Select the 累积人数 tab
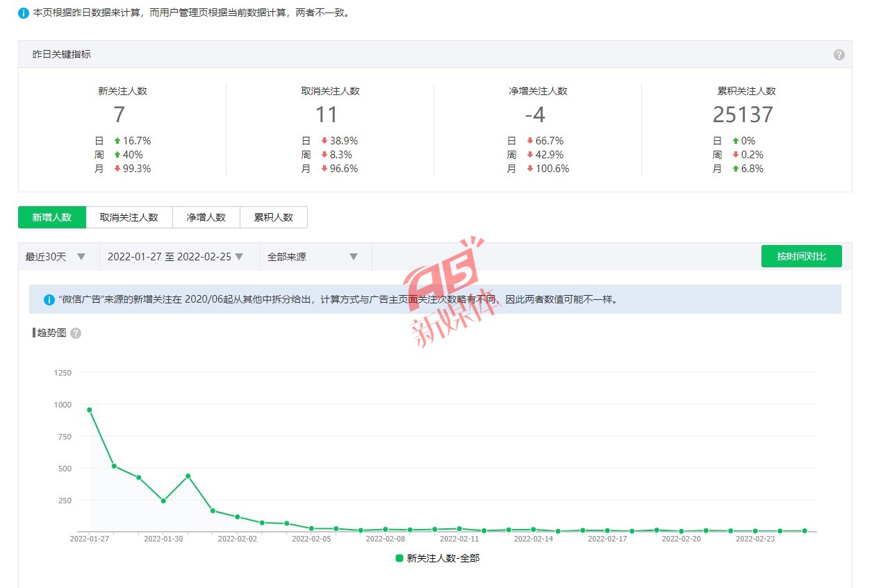Screen dimensions: 890x588 (x=273, y=217)
